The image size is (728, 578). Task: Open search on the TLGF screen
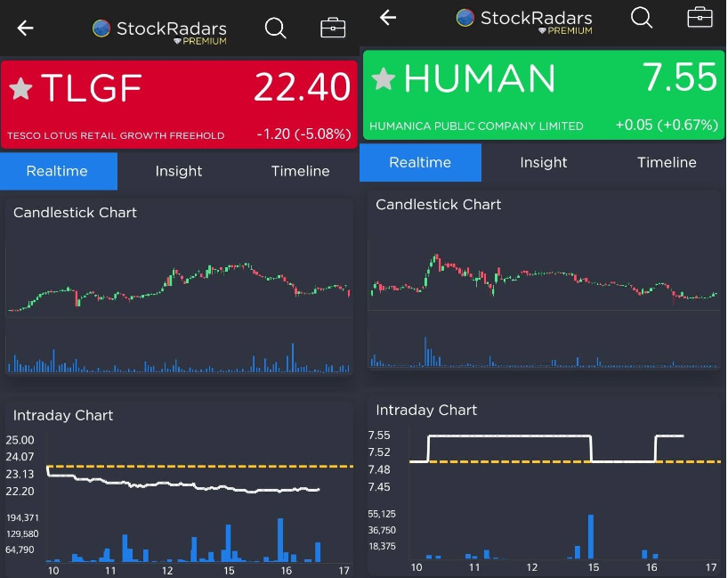(276, 28)
